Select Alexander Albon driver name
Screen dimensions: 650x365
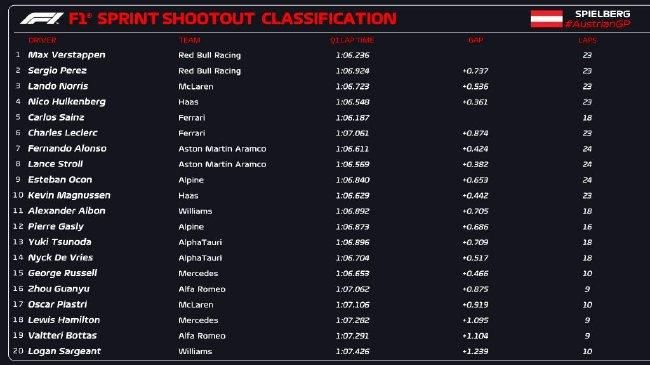66,211
